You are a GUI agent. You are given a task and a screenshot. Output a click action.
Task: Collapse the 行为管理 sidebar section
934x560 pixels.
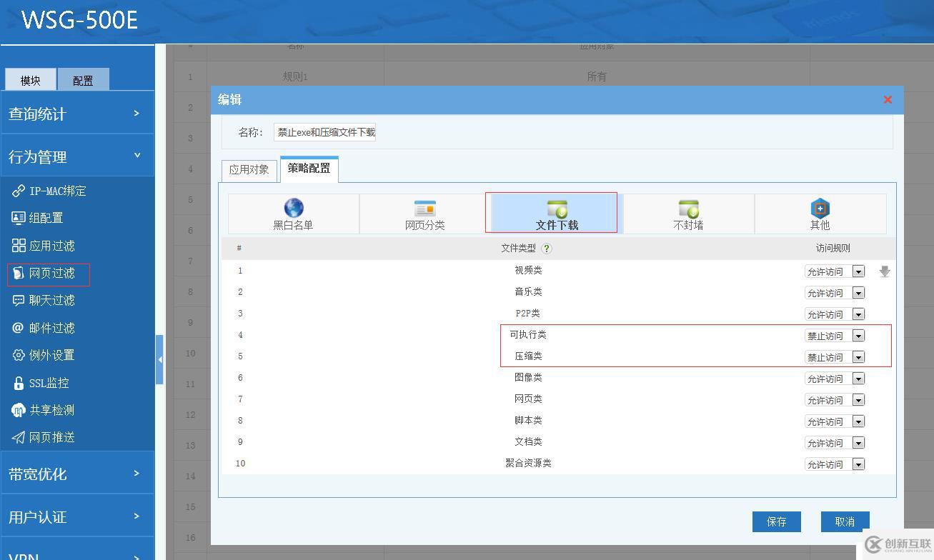point(77,156)
